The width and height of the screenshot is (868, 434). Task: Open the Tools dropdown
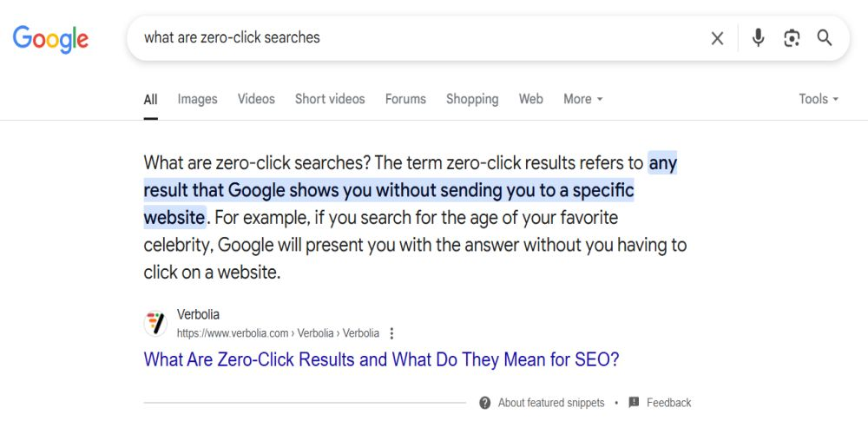coord(819,99)
